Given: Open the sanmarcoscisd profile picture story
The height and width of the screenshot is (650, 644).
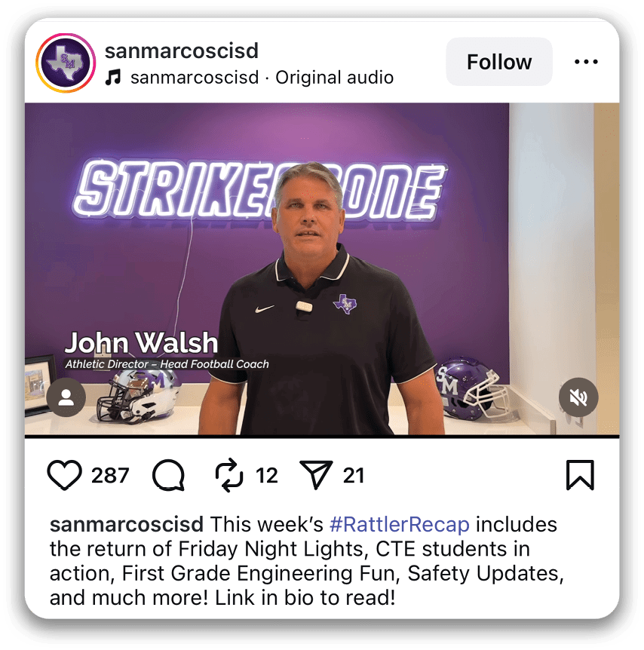Looking at the screenshot, I should [x=66, y=63].
